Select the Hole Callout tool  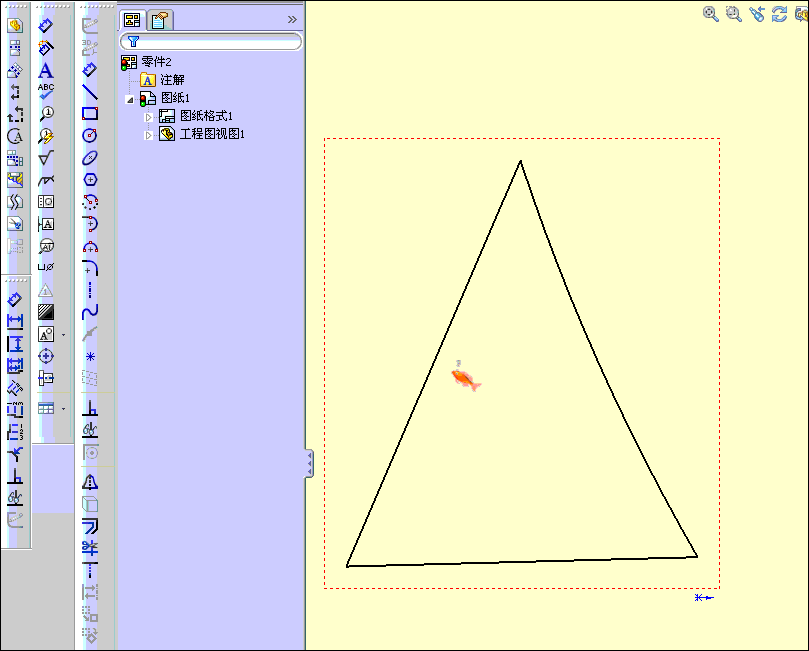point(45,267)
